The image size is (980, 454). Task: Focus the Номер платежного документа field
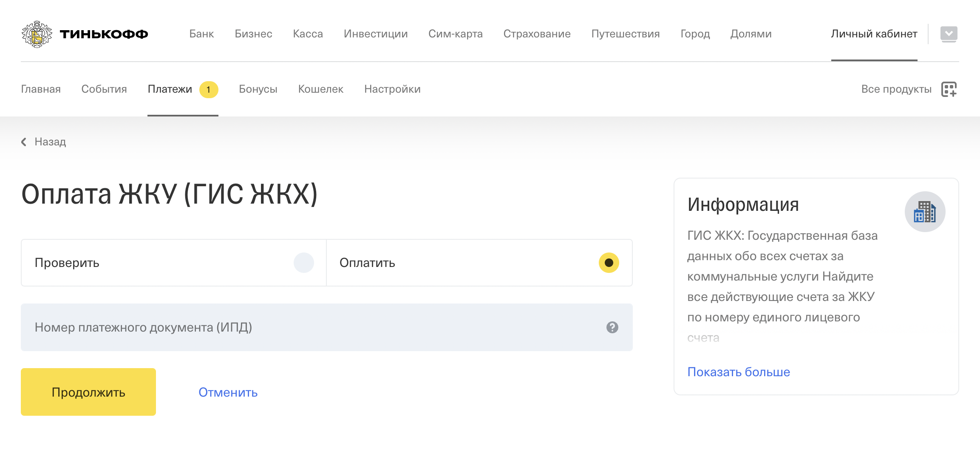tap(326, 327)
